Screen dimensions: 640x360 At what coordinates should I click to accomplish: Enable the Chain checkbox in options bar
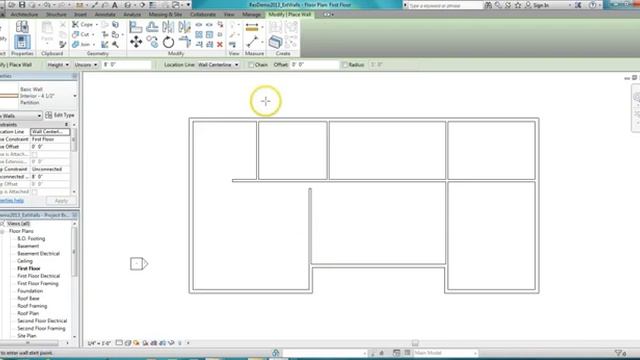tap(251, 65)
